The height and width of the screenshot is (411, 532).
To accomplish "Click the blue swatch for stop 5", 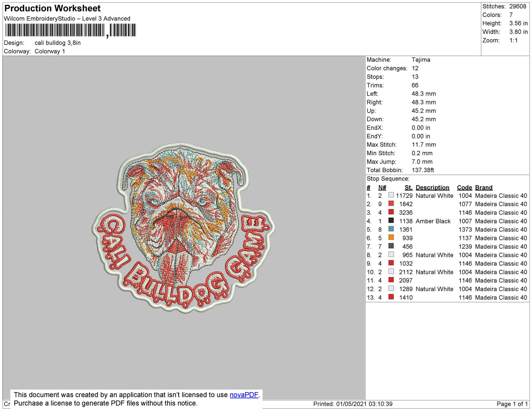I will [x=391, y=229].
